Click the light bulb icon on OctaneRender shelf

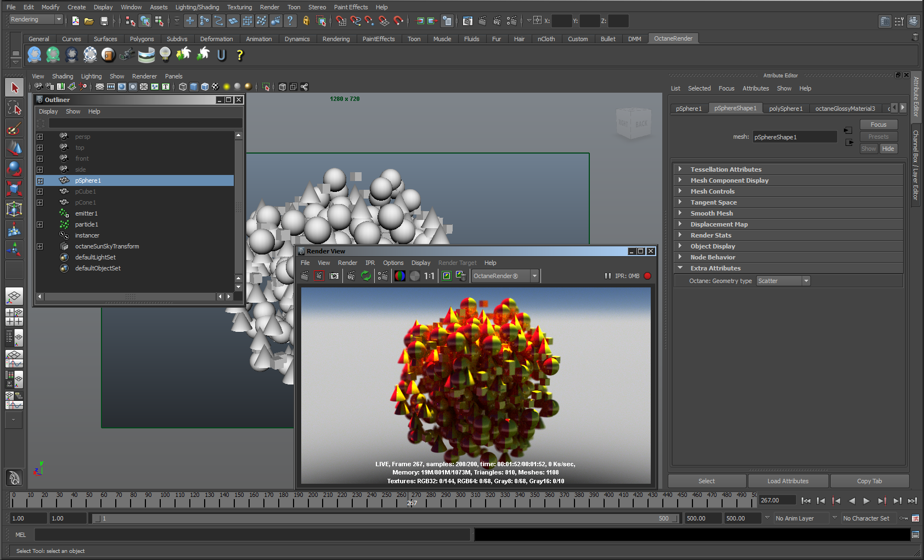click(165, 54)
